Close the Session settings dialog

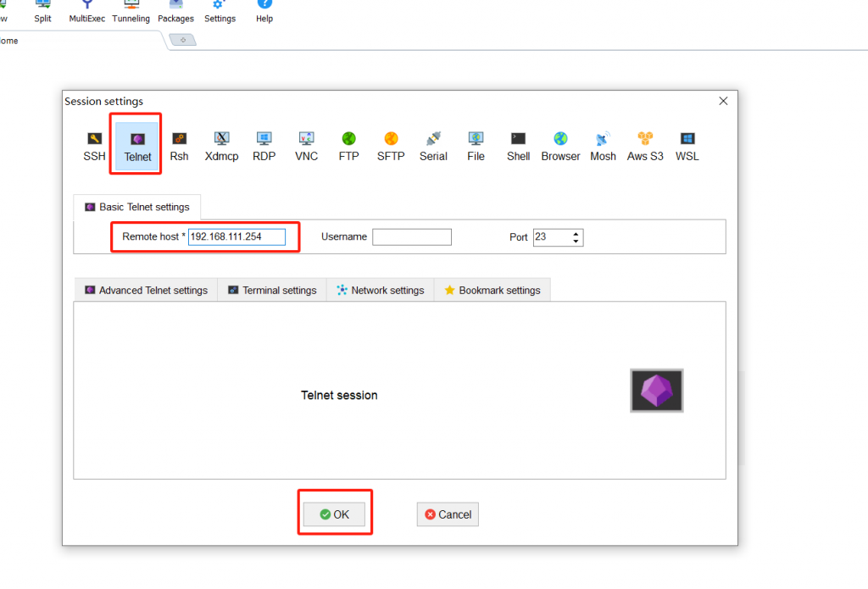click(x=723, y=101)
